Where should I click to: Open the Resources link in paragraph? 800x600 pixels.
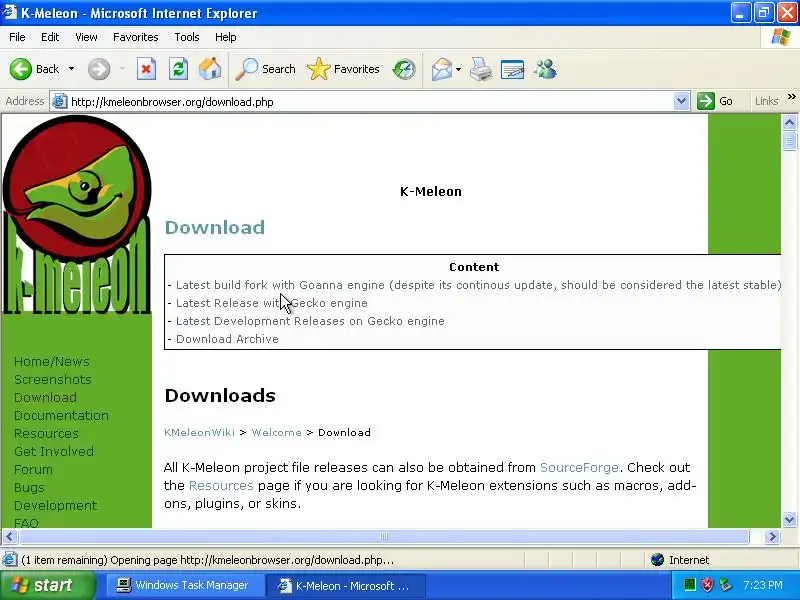pos(221,486)
